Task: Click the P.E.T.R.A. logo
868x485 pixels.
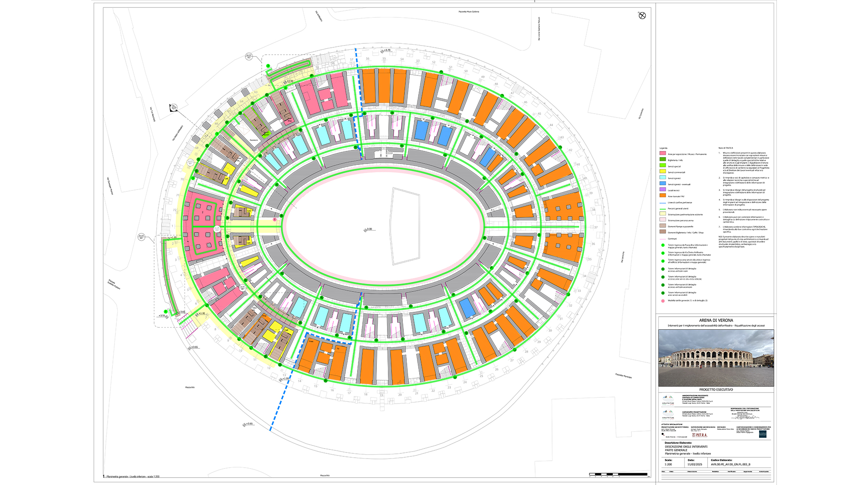Action: [700, 435]
